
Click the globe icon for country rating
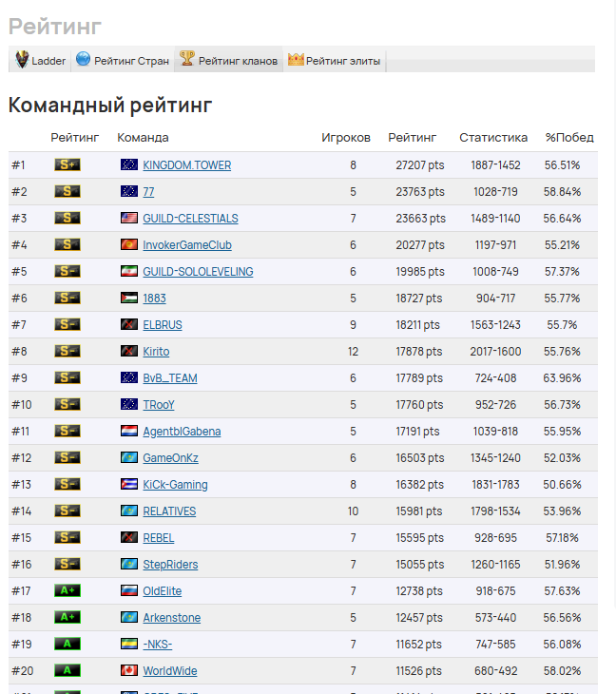(83, 58)
